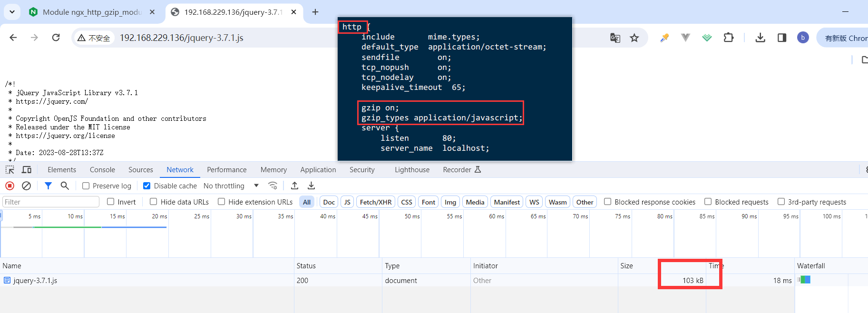The height and width of the screenshot is (313, 868).
Task: Click the network Filter text box
Action: [x=51, y=202]
